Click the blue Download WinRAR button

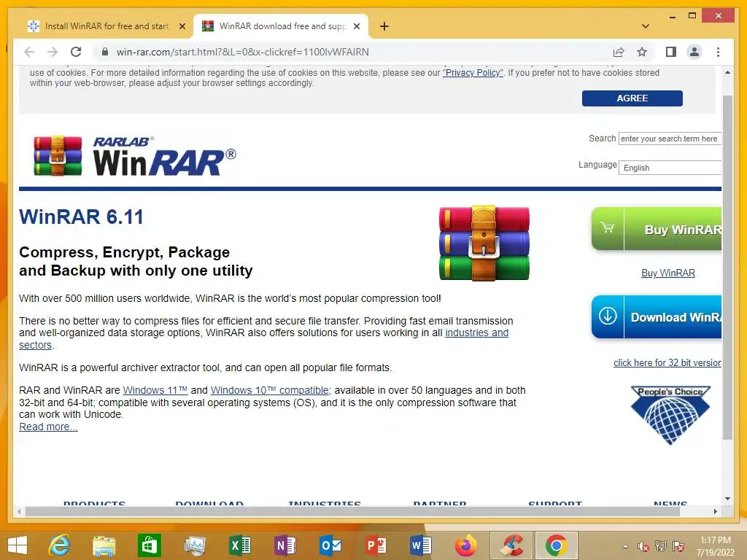click(x=657, y=316)
